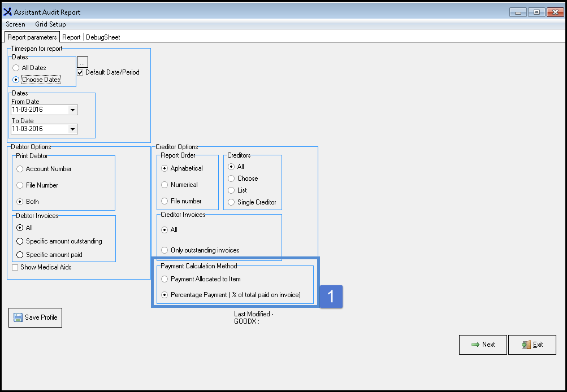Click the Save Profile floppy disk icon
The width and height of the screenshot is (567, 392).
[17, 317]
